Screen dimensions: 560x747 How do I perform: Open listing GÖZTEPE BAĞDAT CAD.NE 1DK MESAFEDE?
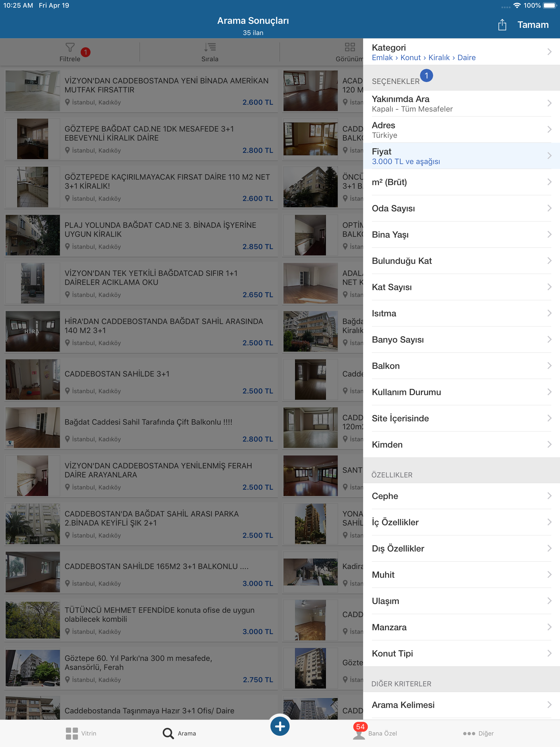click(x=141, y=139)
